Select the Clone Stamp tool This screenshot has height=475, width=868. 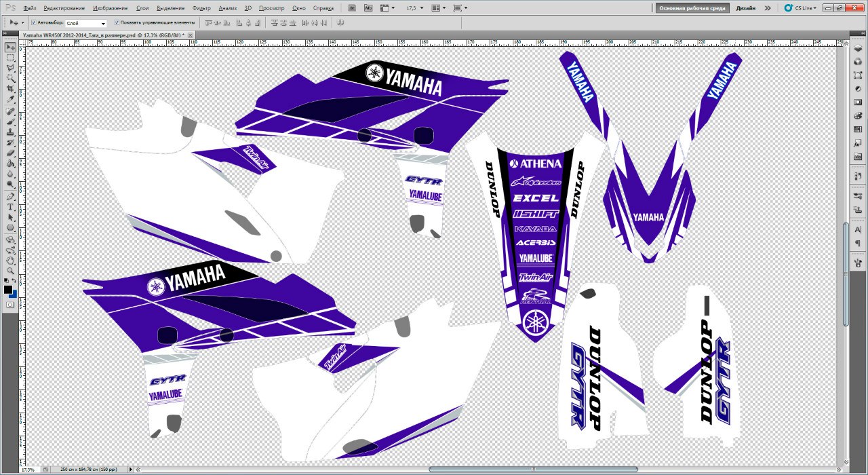11,132
